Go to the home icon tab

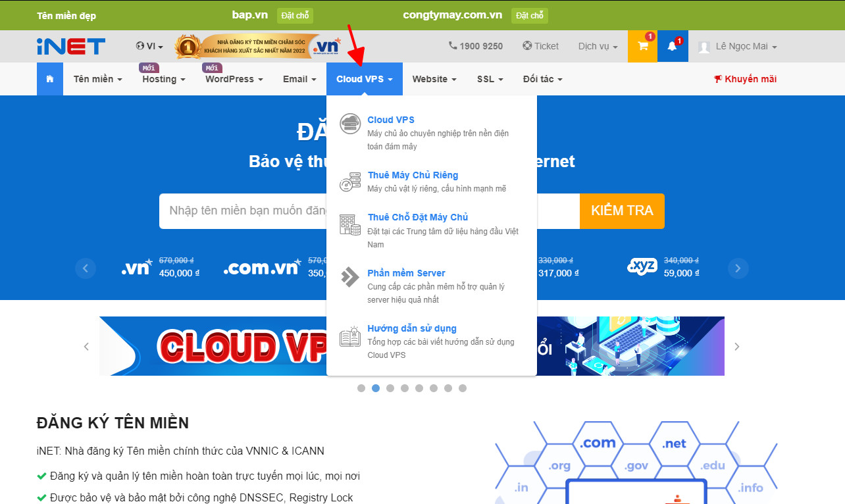click(50, 79)
